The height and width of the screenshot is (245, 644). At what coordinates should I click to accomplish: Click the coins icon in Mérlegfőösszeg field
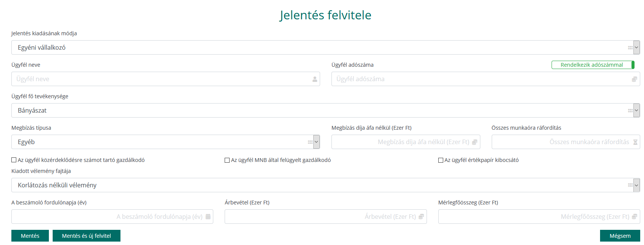(x=635, y=217)
